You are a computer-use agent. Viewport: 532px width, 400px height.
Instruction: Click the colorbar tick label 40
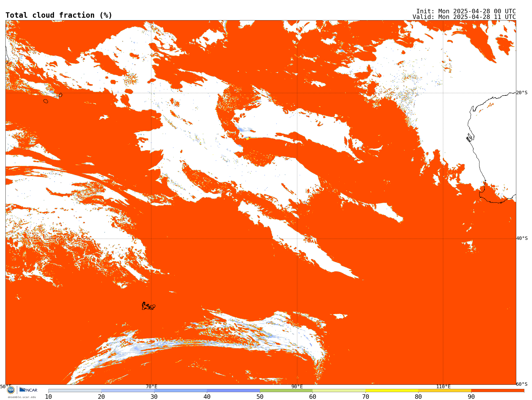coord(207,397)
